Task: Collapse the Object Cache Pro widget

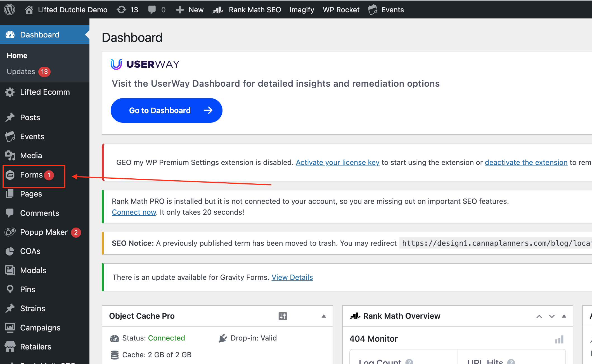Action: pos(324,316)
